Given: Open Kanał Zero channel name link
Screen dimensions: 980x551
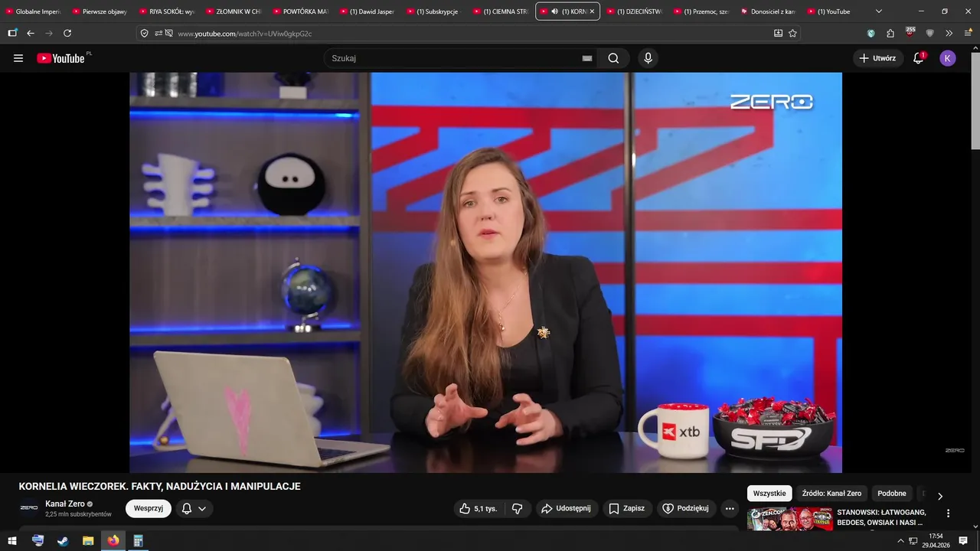Looking at the screenshot, I should (65, 504).
